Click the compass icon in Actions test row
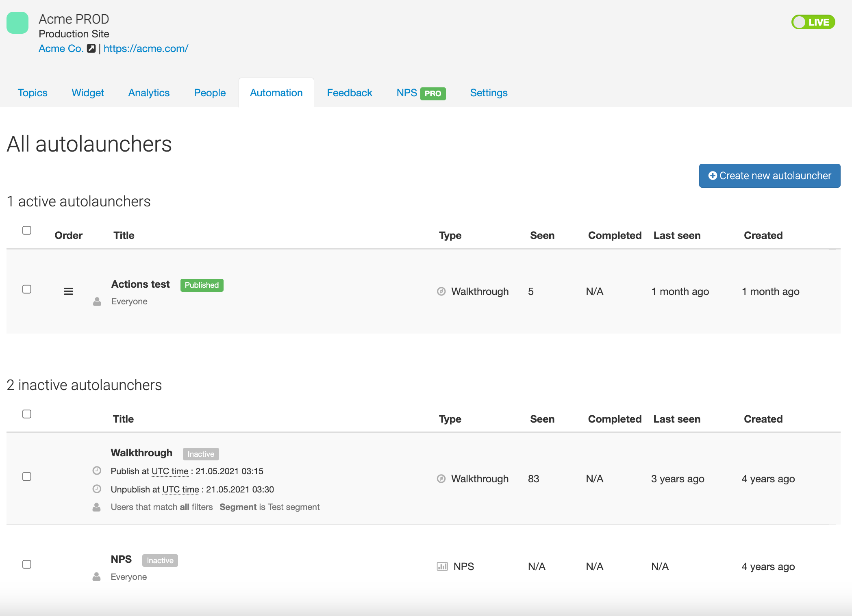The height and width of the screenshot is (616, 852). pyautogui.click(x=441, y=291)
